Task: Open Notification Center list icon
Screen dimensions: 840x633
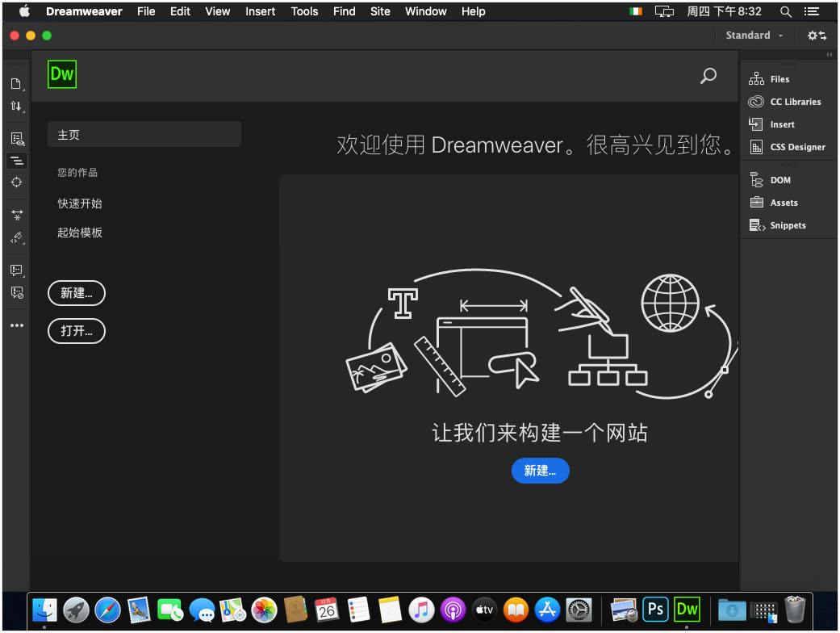Action: [x=812, y=11]
